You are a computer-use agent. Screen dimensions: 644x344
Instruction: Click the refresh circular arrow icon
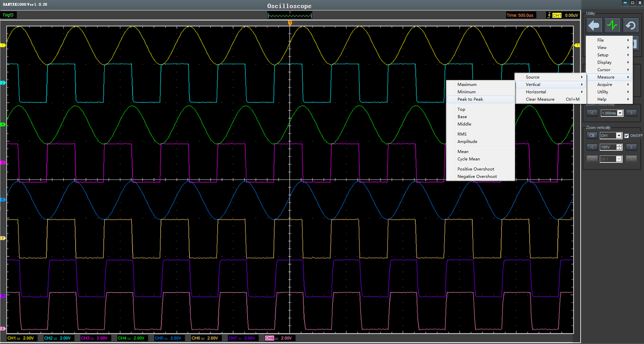coord(631,26)
